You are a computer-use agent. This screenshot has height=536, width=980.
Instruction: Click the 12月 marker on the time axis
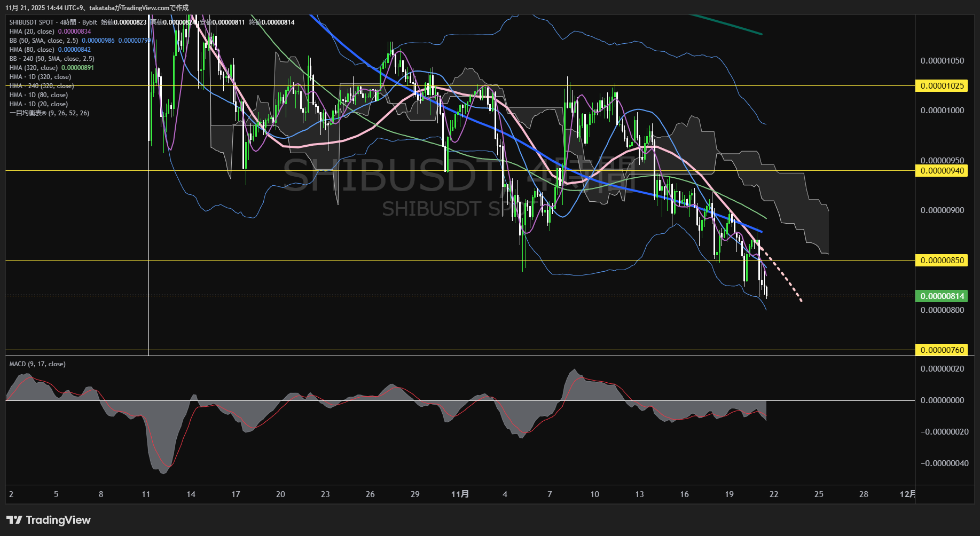tap(907, 494)
